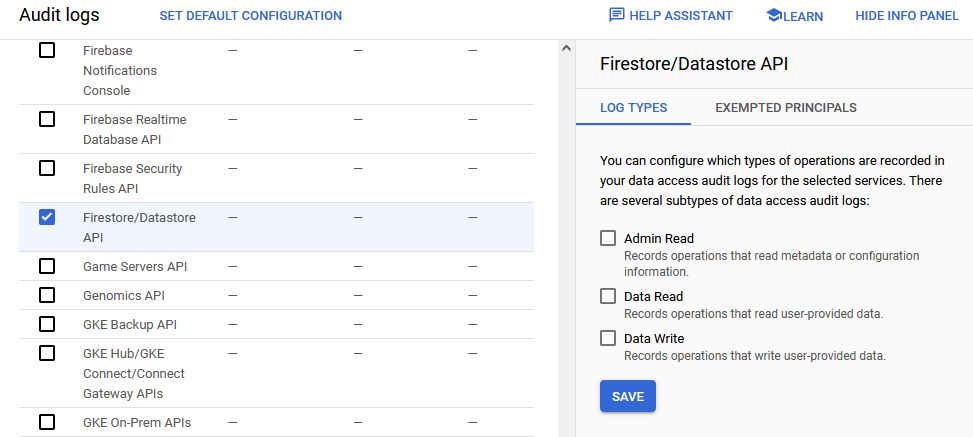Tick the GKE On-Prem APIs checkbox
This screenshot has height=437, width=973.
point(47,422)
